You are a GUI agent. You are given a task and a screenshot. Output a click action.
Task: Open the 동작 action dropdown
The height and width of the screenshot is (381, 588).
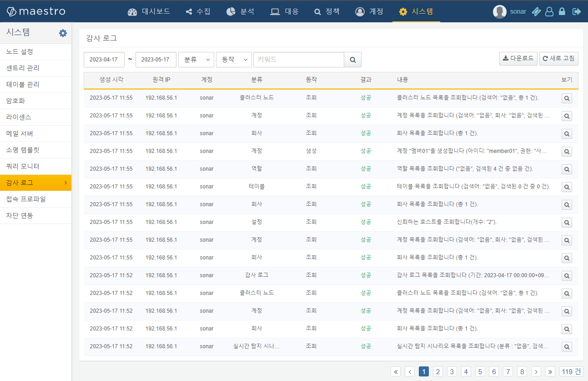234,60
